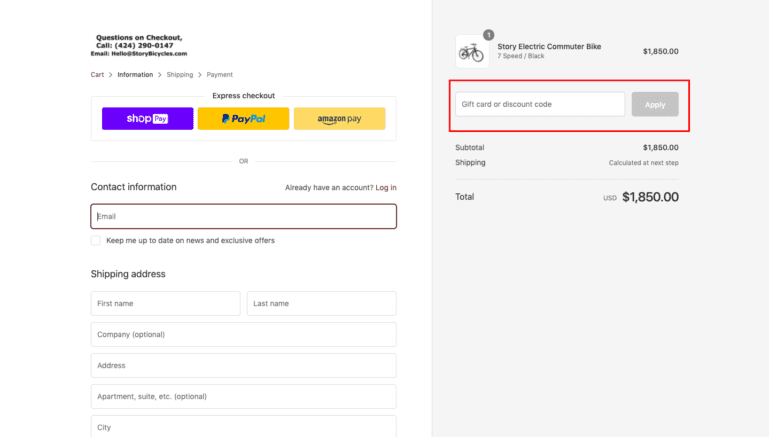Viewport: 769px width, 437px height.
Task: Select the Payment breadcrumb step
Action: click(x=220, y=75)
